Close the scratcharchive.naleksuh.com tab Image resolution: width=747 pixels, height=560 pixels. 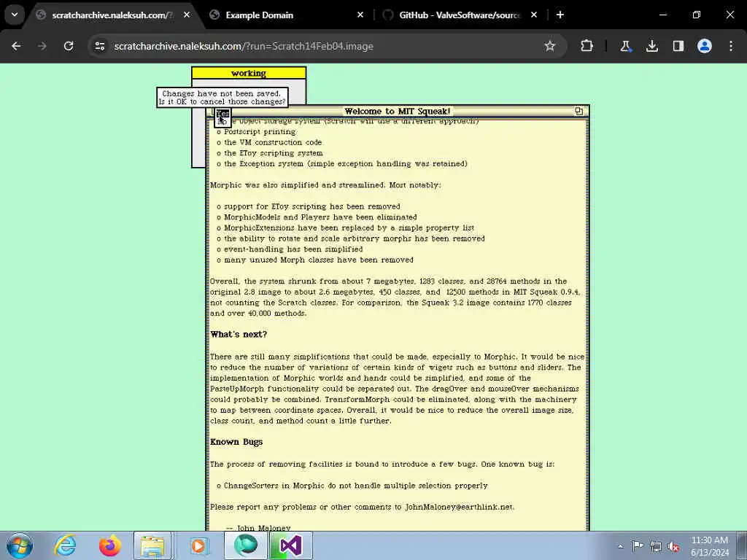[187, 15]
